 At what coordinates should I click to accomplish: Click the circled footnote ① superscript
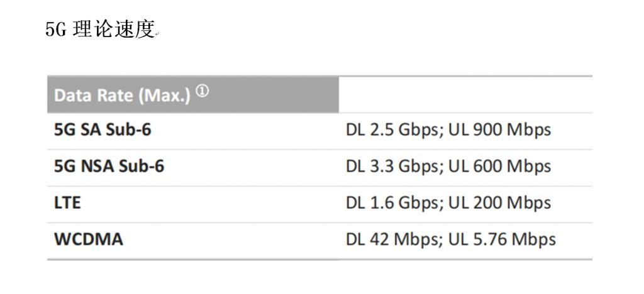202,91
